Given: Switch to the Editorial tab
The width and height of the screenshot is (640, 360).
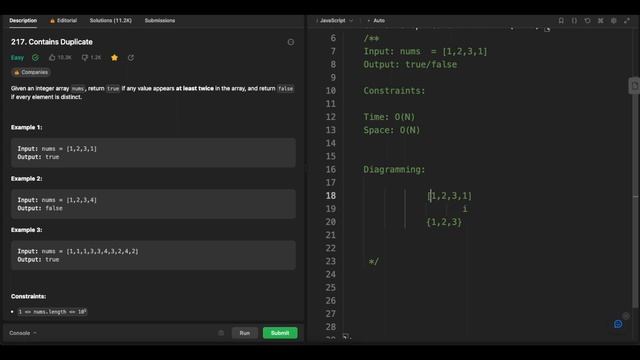Looking at the screenshot, I should pyautogui.click(x=63, y=20).
